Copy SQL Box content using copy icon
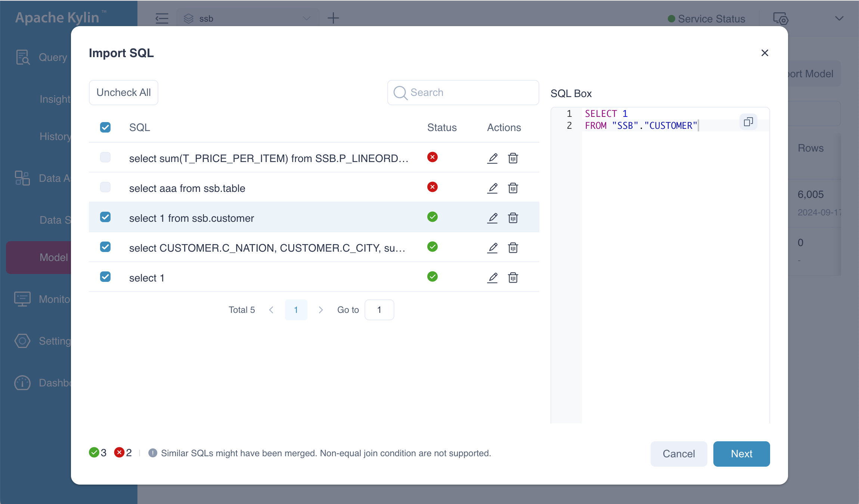859x504 pixels. [748, 122]
